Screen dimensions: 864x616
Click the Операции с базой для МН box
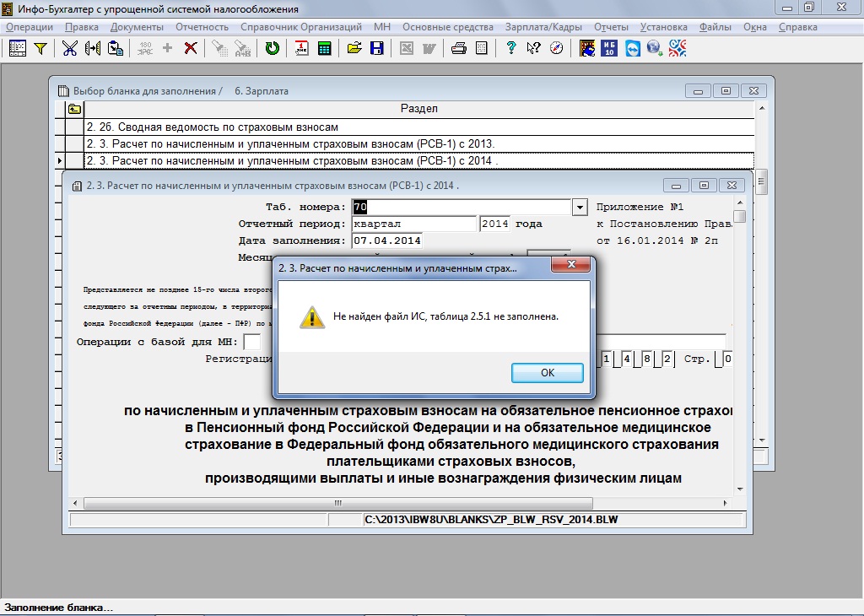click(251, 342)
